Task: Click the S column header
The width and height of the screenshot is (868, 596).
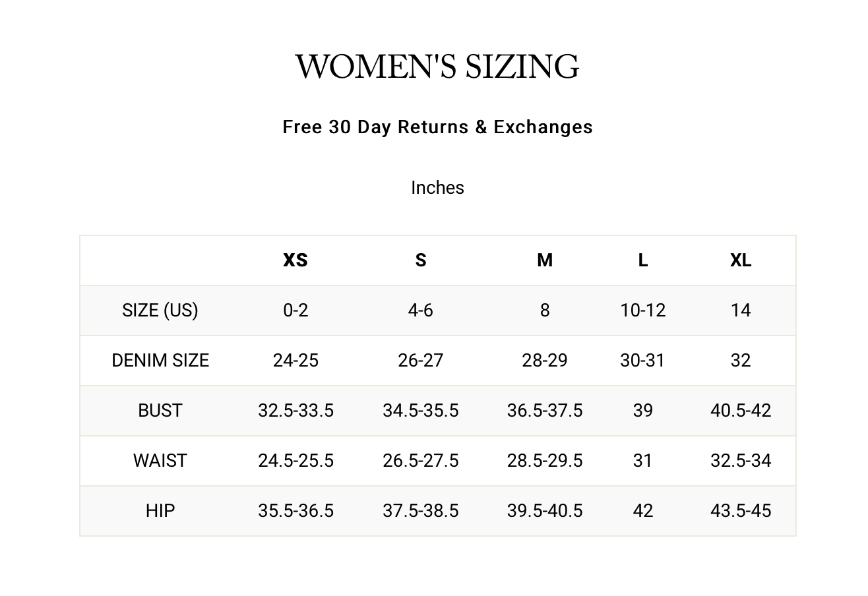Action: [x=420, y=260]
